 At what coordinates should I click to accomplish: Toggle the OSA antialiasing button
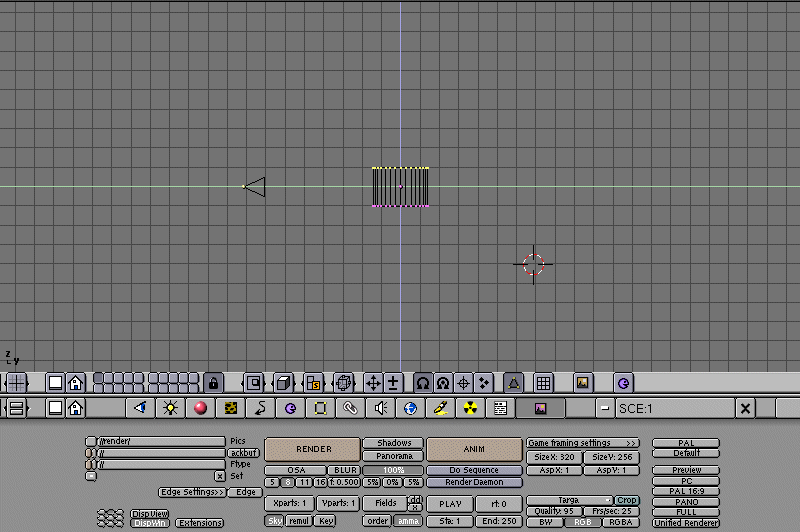pyautogui.click(x=296, y=470)
